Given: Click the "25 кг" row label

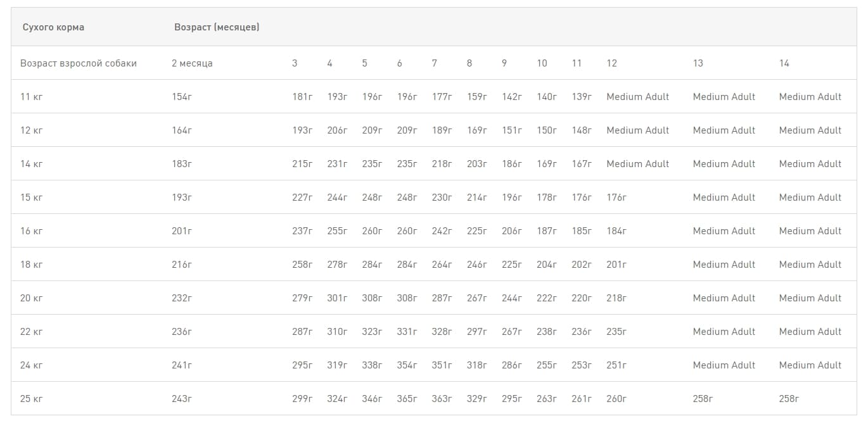Looking at the screenshot, I should [x=32, y=399].
